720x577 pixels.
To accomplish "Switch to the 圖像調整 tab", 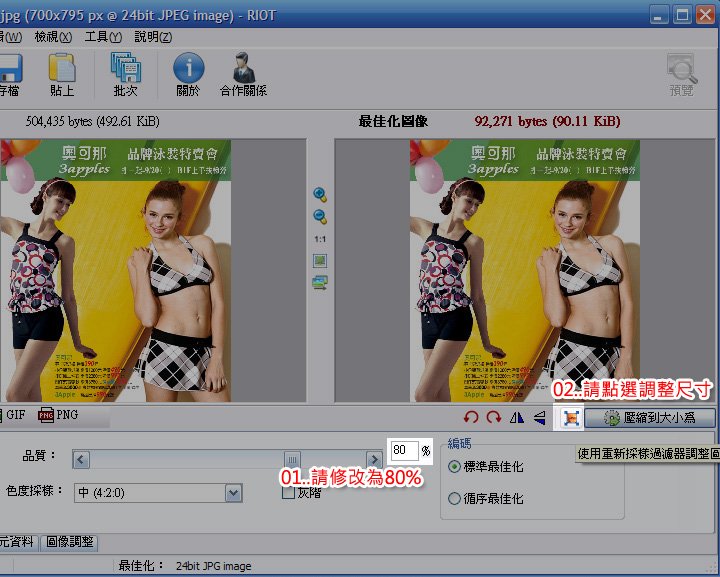I will click(x=70, y=542).
